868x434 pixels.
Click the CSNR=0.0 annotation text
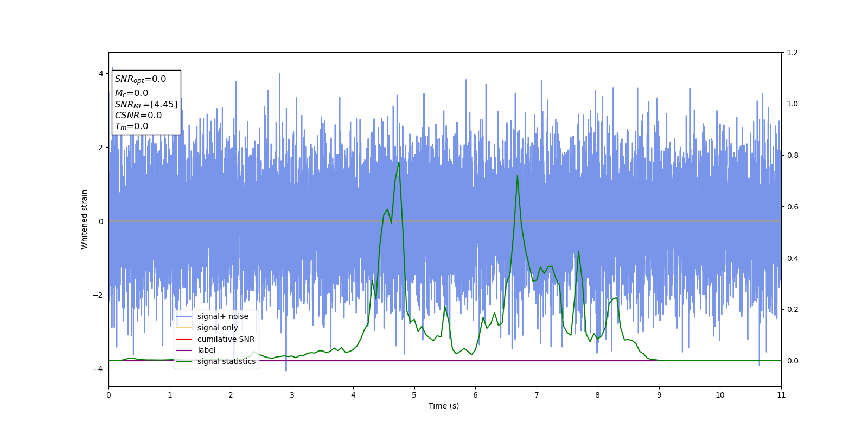click(x=138, y=115)
